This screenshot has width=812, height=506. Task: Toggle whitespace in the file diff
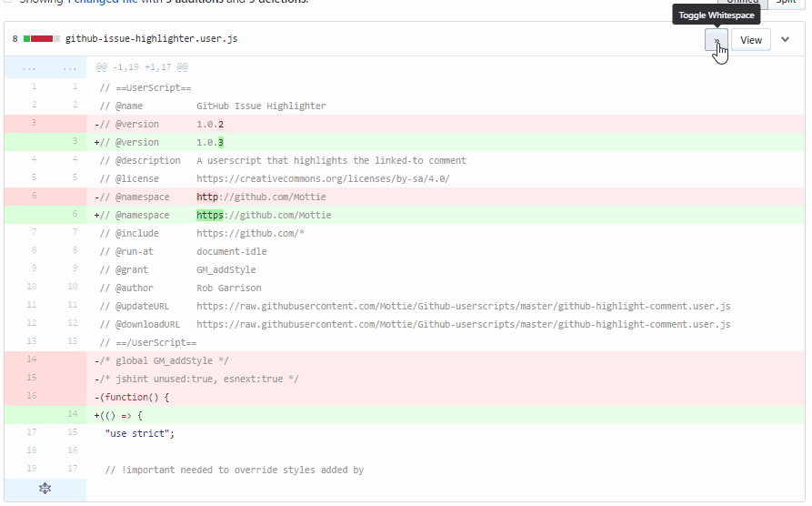[716, 40]
